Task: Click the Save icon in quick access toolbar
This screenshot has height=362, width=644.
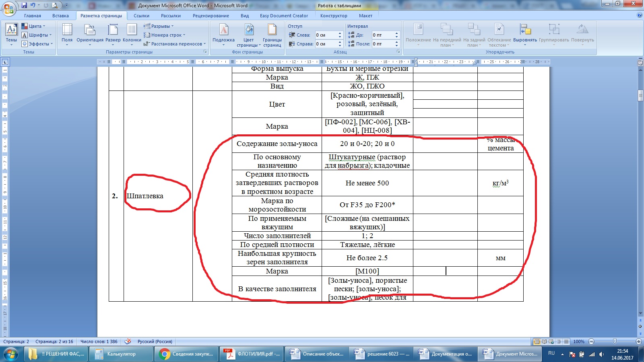Action: pos(24,5)
